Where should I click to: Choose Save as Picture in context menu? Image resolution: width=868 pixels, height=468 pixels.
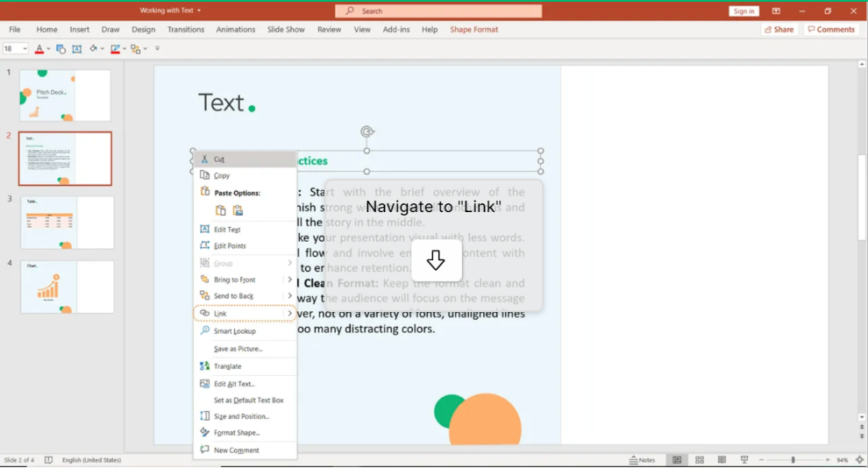pyautogui.click(x=245, y=349)
